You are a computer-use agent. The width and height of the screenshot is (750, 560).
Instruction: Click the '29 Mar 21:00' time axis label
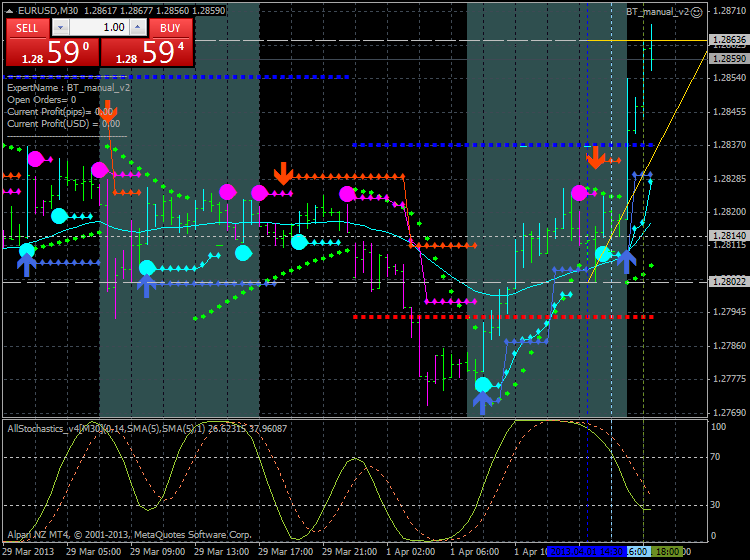349,551
